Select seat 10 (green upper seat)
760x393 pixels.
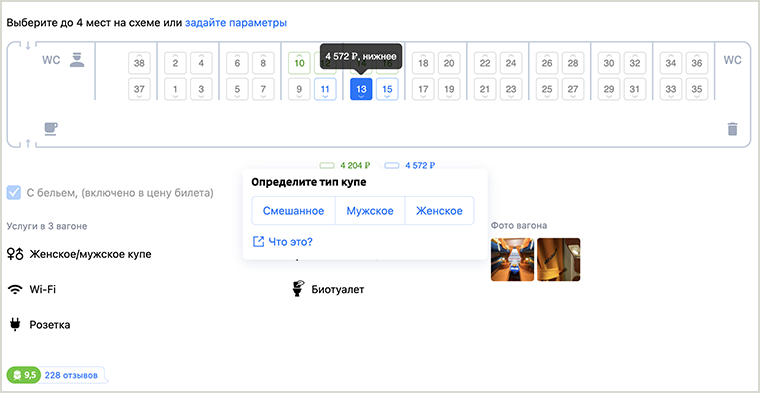(x=300, y=63)
